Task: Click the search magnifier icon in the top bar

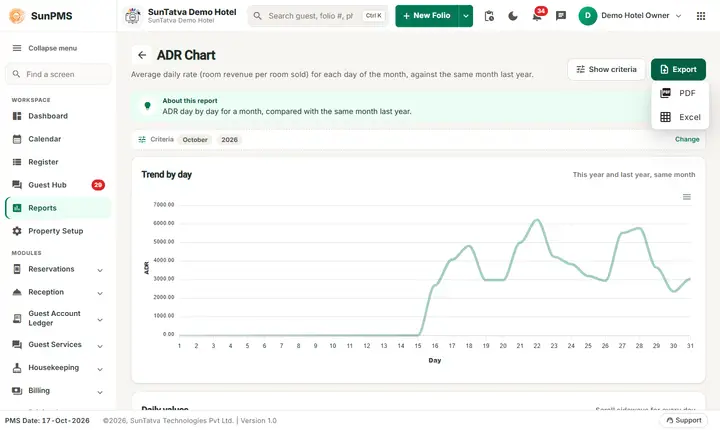Action: [258, 16]
